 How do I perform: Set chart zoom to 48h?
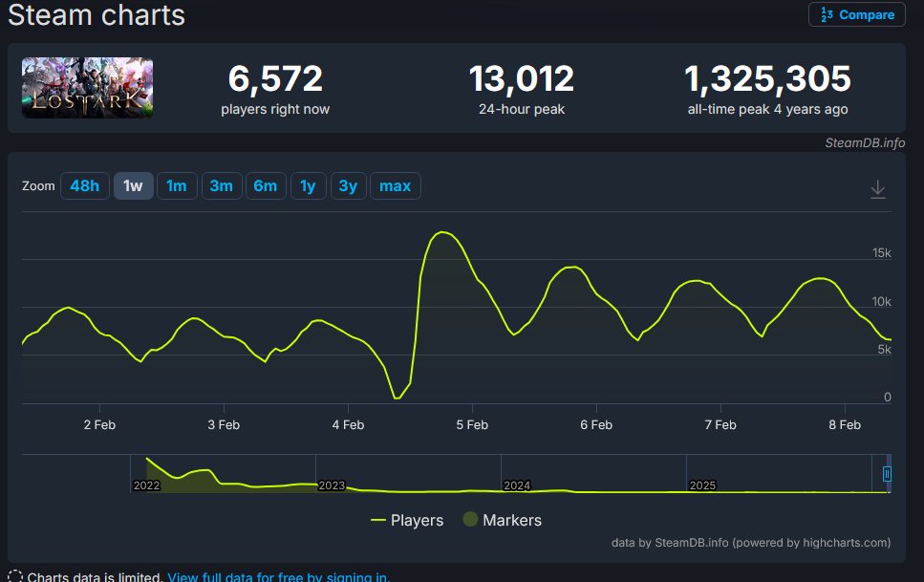pyautogui.click(x=85, y=185)
